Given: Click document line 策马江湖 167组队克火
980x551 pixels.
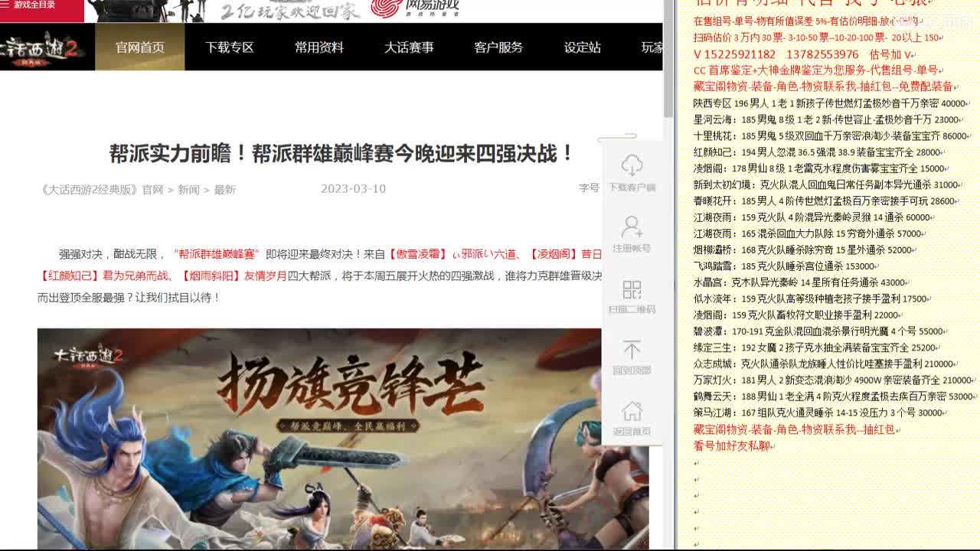Looking at the screenshot, I should [x=820, y=412].
